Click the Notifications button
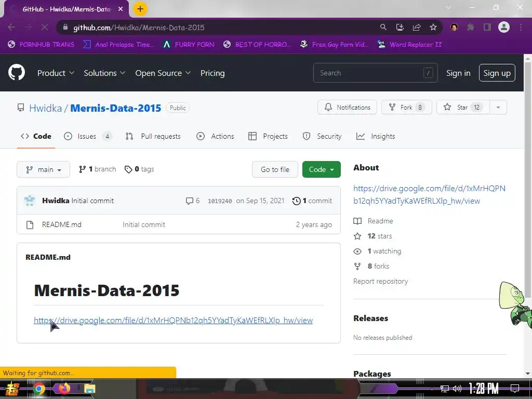Image resolution: width=532 pixels, height=399 pixels. 347,107
